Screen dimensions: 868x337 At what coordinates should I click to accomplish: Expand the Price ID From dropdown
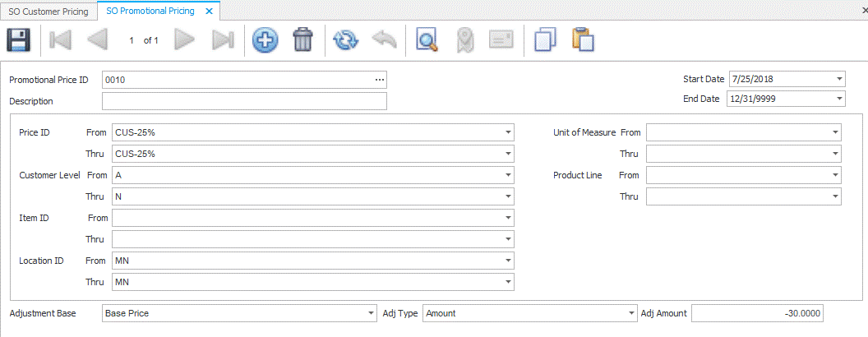coord(508,132)
